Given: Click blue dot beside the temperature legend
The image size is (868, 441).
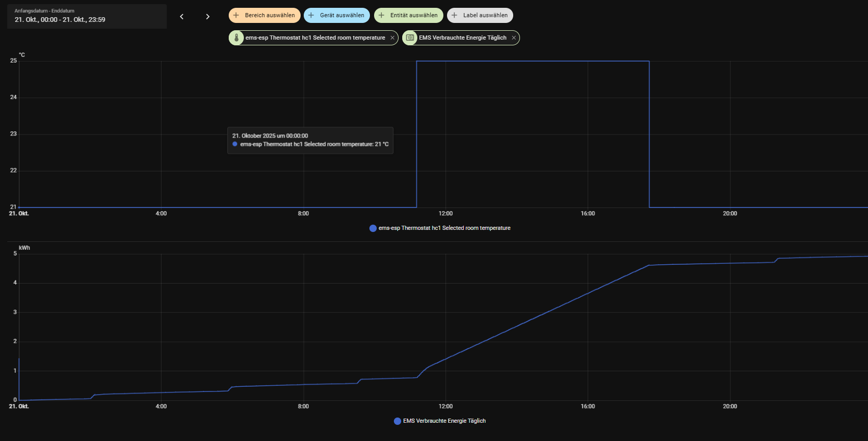Looking at the screenshot, I should (373, 228).
